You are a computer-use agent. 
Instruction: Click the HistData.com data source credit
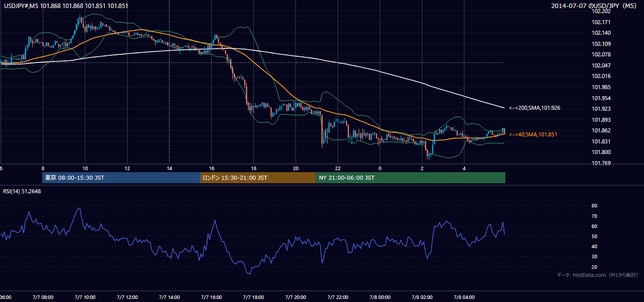click(x=598, y=275)
